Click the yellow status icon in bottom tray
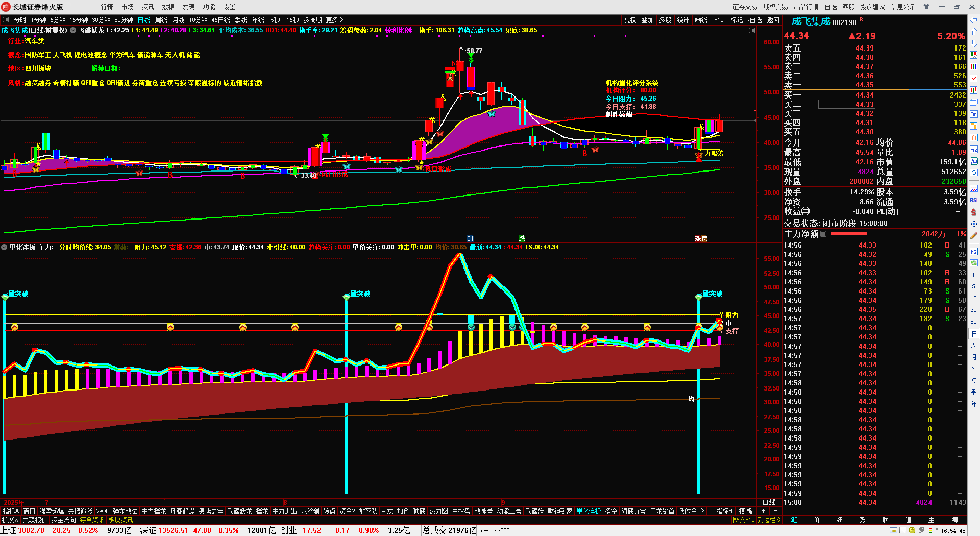The image size is (980, 536). 912,531
